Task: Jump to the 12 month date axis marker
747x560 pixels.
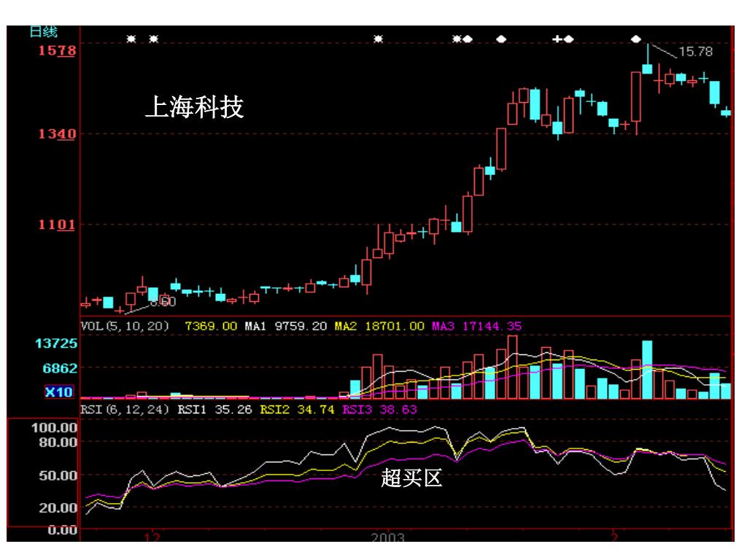Action: 152,537
